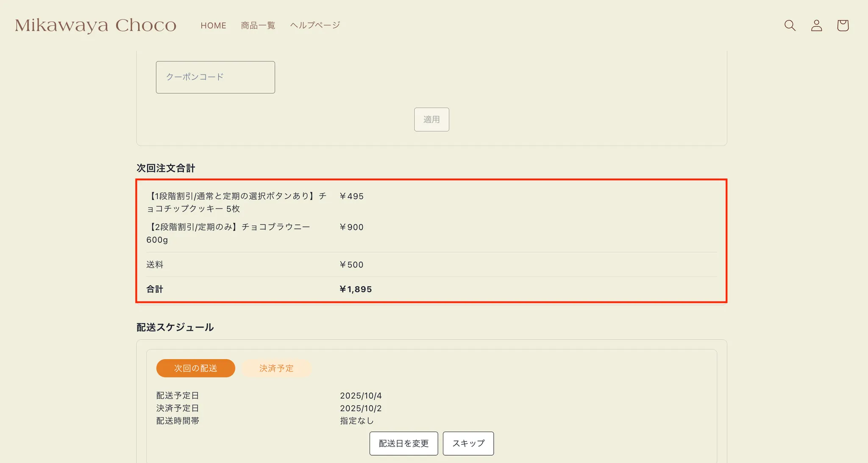Open the account login icon
The height and width of the screenshot is (463, 868).
[816, 25]
